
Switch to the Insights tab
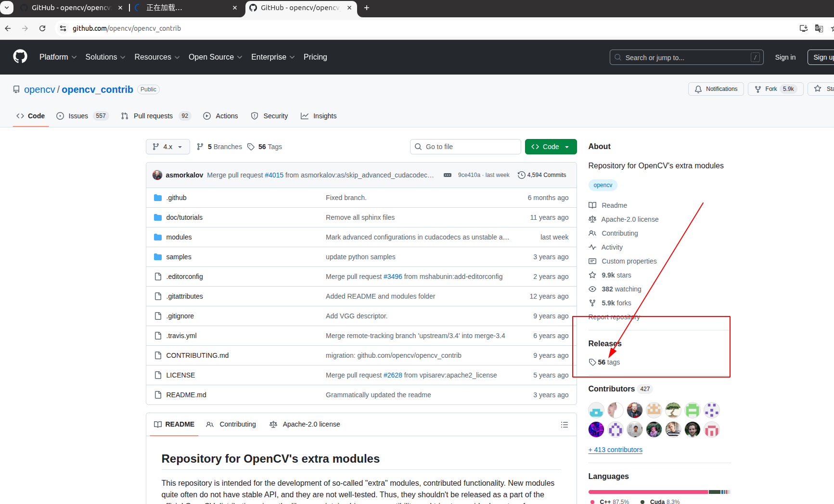click(319, 116)
